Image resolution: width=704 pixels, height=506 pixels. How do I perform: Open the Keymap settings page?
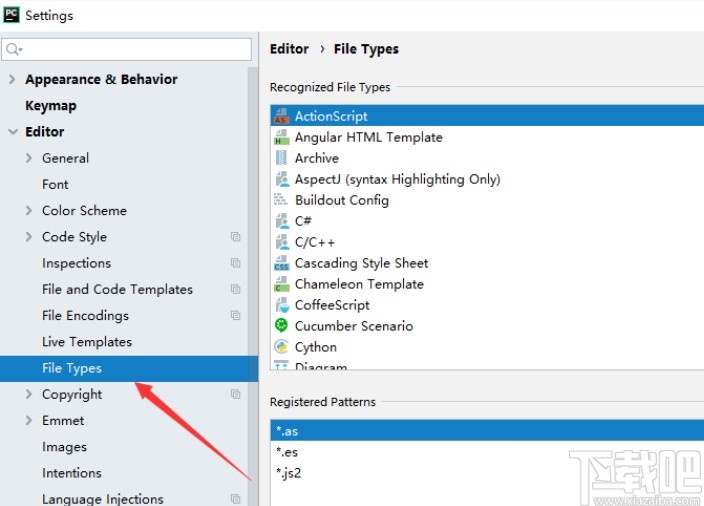point(50,106)
